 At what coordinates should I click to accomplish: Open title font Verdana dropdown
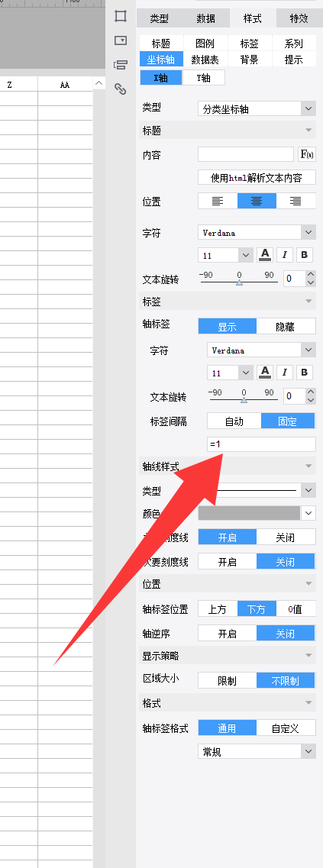(257, 233)
